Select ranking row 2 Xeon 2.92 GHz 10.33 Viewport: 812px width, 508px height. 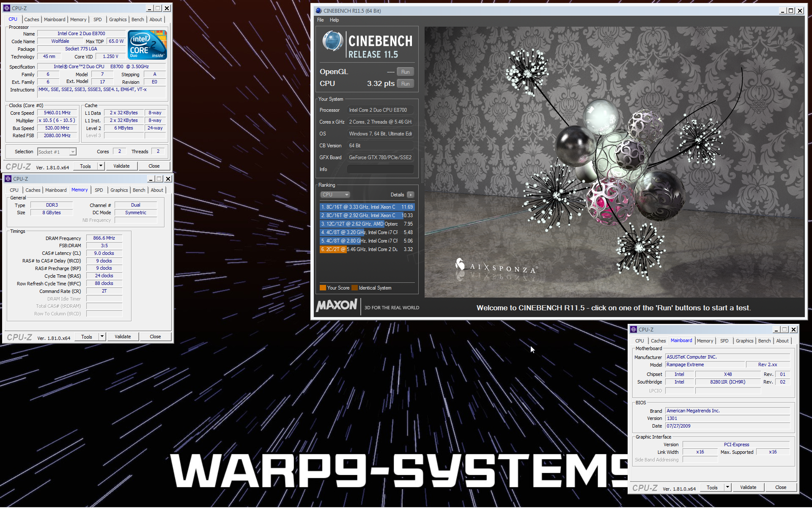click(x=367, y=215)
